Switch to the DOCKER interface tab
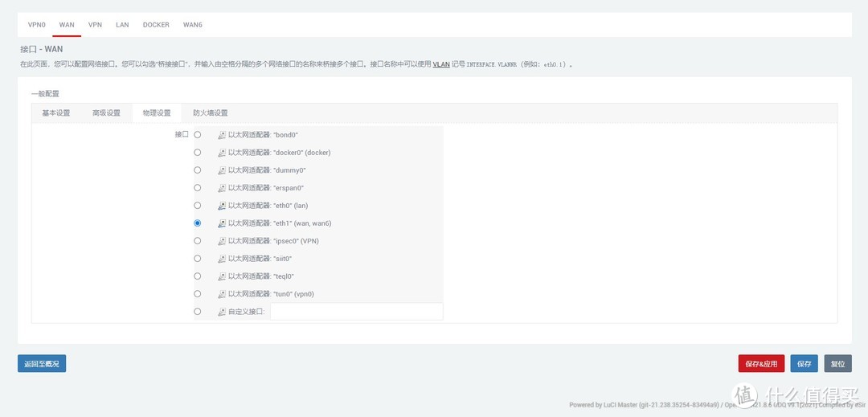The height and width of the screenshot is (417, 868). [x=156, y=25]
